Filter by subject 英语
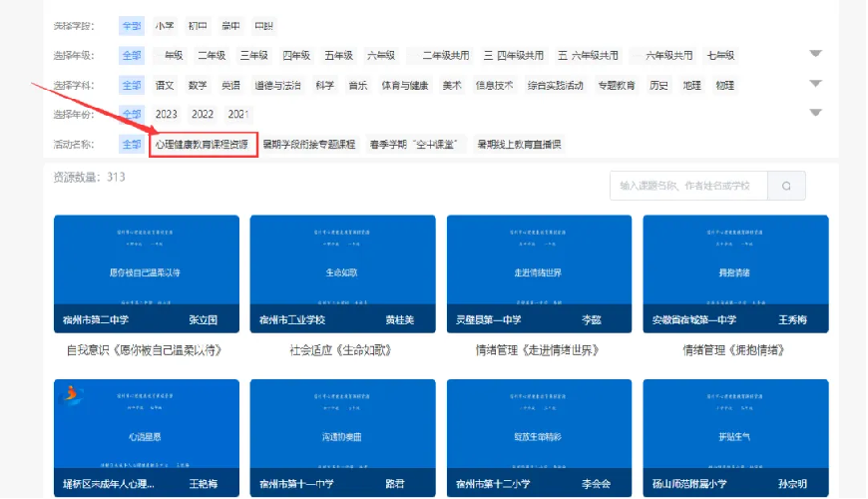Screen dimensions: 868x499 230,85
